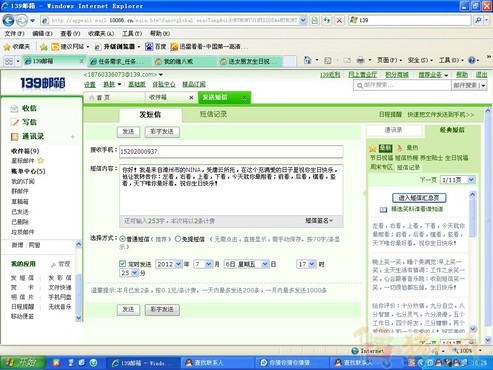Toggle the 定时发送 scheduled send checkbox
The width and height of the screenshot is (493, 370).
122,264
